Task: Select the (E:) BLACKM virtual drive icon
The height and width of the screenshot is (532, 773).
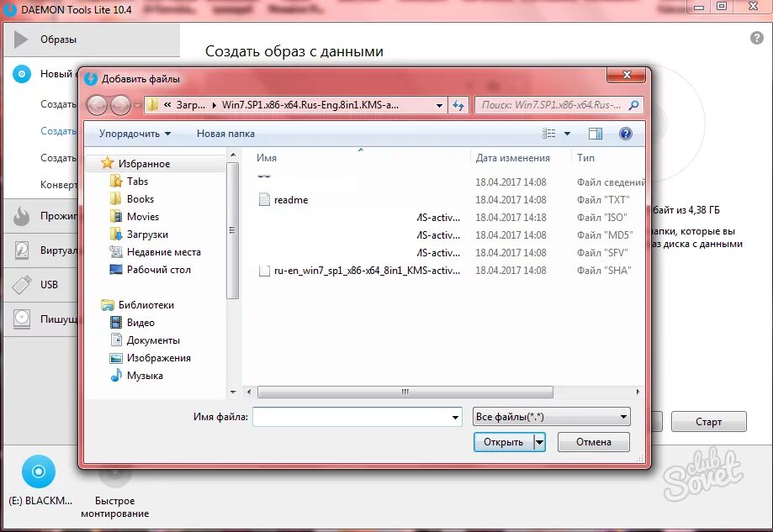Action: 39,471
